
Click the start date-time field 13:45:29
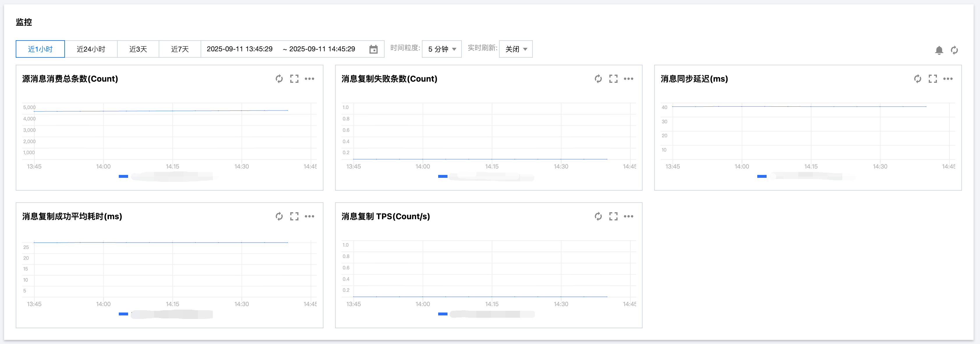(239, 49)
